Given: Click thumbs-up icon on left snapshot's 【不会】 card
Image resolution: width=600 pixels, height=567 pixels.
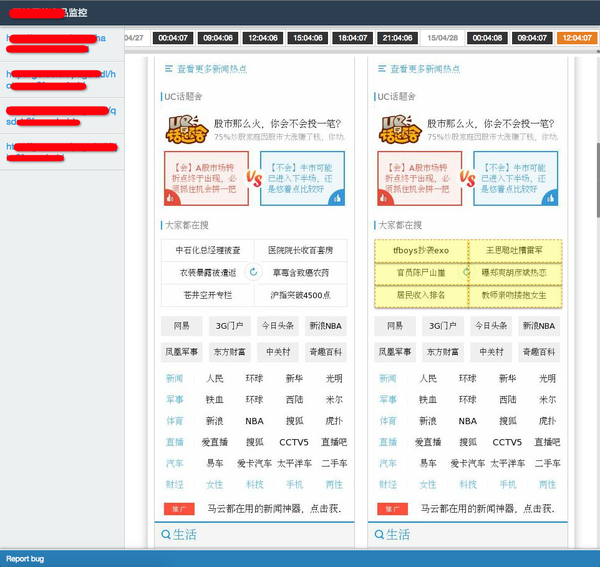Looking at the screenshot, I should tap(337, 198).
